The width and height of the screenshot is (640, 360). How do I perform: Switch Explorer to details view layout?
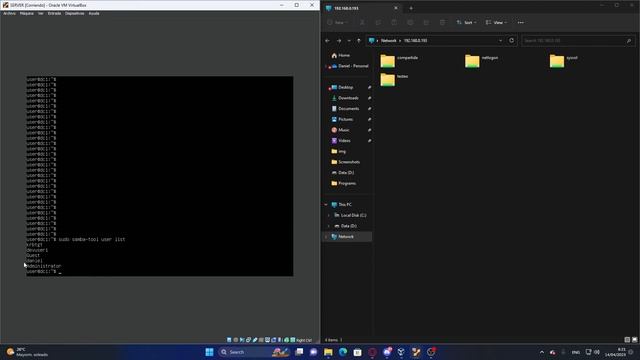point(627,340)
